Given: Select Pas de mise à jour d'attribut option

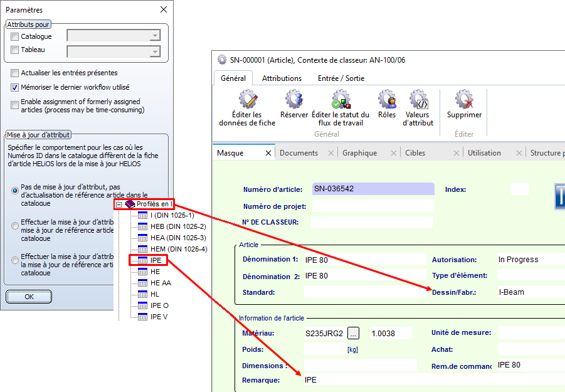Looking at the screenshot, I should (15, 190).
